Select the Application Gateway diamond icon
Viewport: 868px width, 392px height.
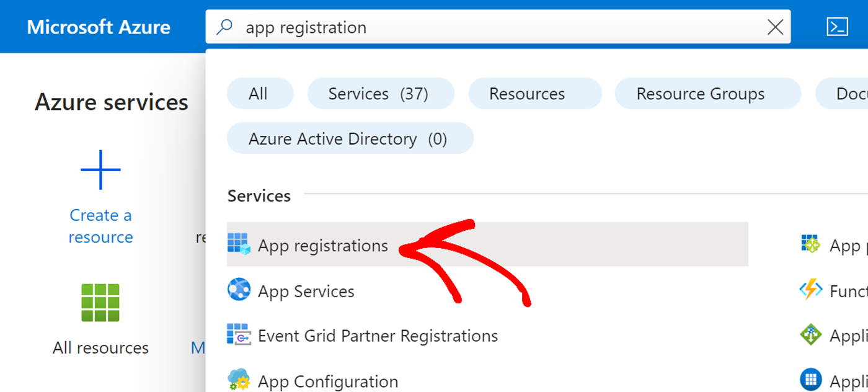811,335
